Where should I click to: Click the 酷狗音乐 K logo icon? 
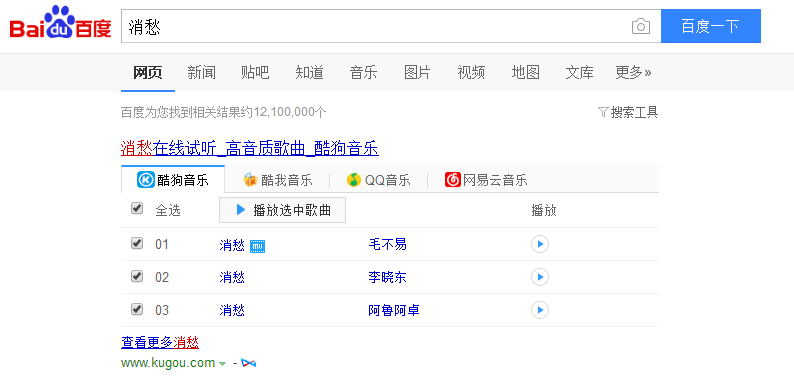click(x=146, y=180)
